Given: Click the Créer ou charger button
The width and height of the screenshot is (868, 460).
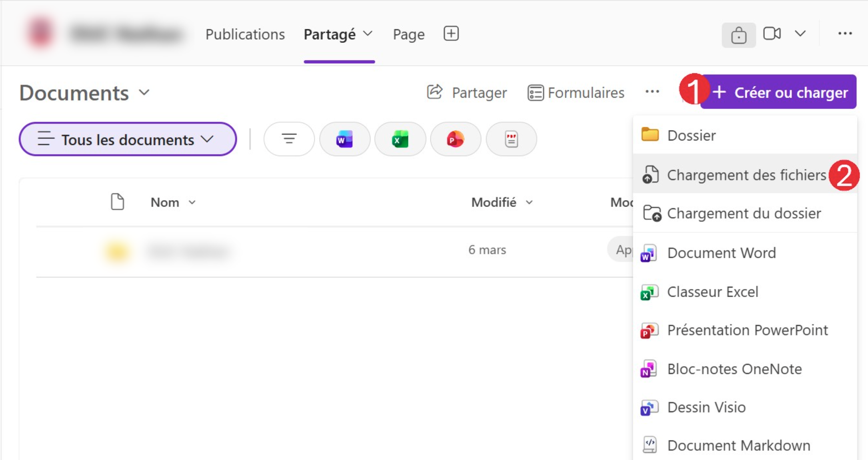Looking at the screenshot, I should point(778,92).
